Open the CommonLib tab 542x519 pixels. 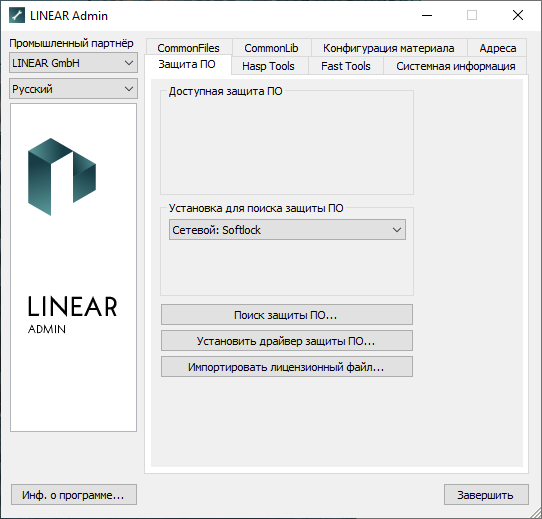click(271, 48)
